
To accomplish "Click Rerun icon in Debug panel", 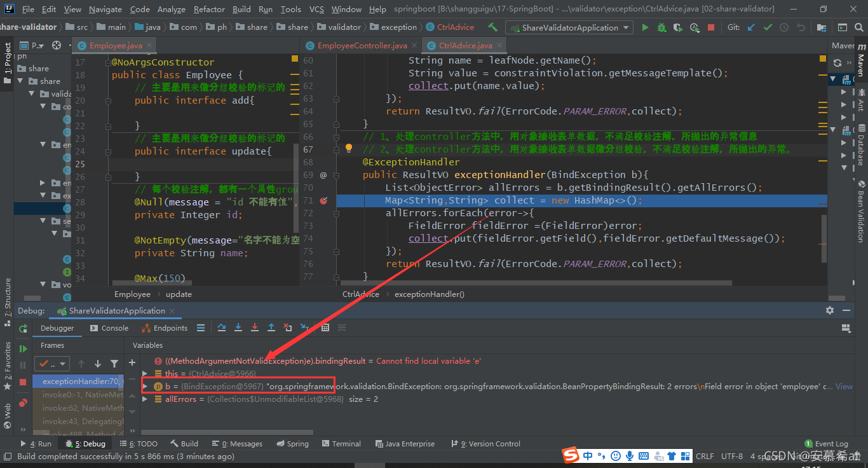I will 23,329.
